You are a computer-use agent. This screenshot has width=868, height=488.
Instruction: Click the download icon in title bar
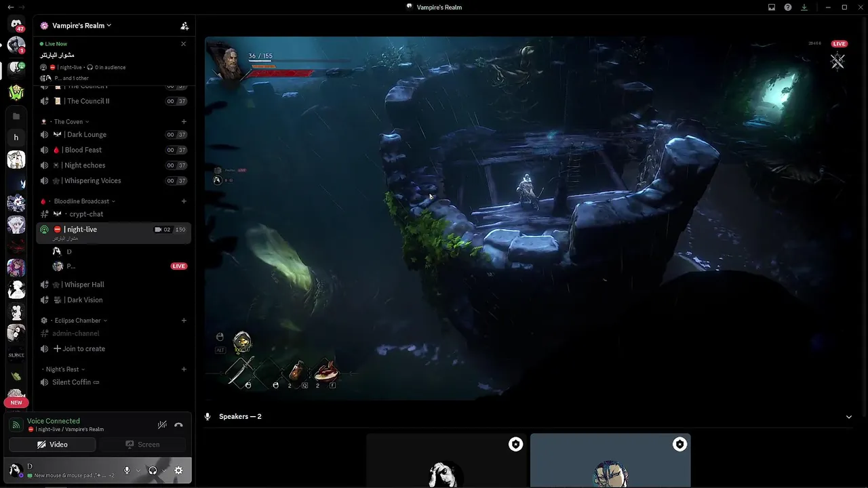pyautogui.click(x=804, y=7)
